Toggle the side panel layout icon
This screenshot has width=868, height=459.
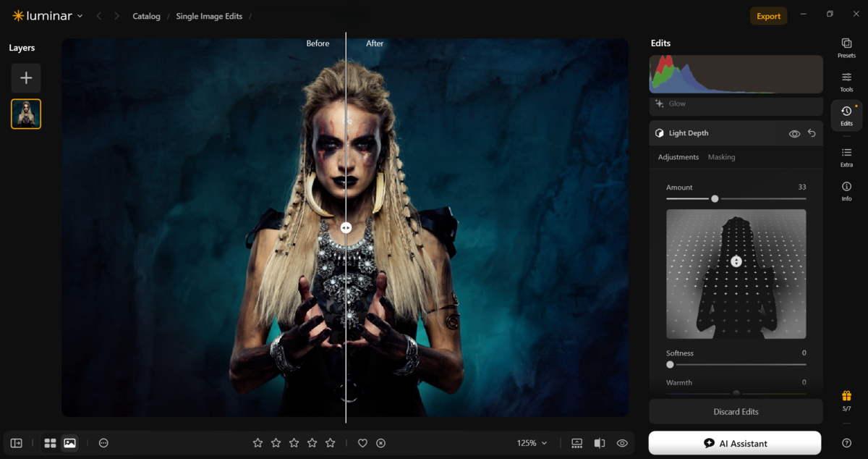[x=16, y=443]
